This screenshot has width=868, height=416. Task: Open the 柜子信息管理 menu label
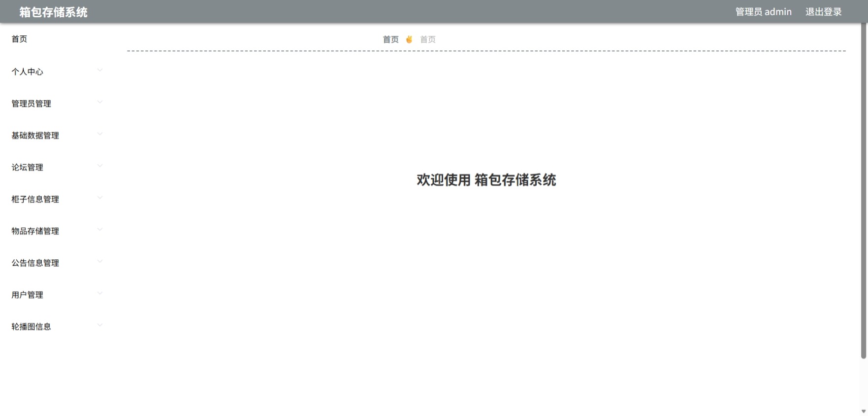point(35,200)
